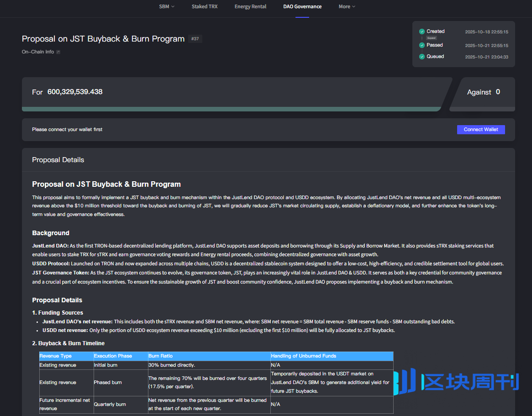This screenshot has height=416, width=532.
Task: Click the Proposal Details panel heading
Action: (58, 160)
